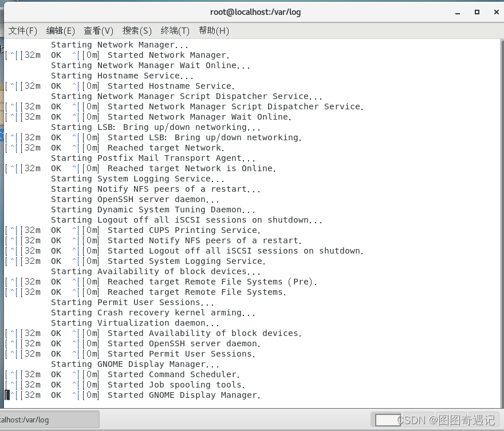Click the window title root@localhost:/var/log
The height and width of the screenshot is (431, 504).
(x=255, y=12)
